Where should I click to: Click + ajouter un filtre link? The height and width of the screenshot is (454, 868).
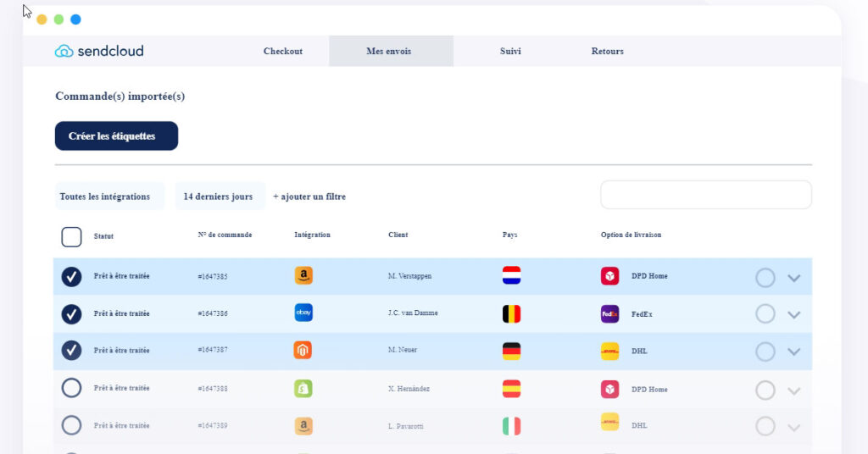(309, 197)
